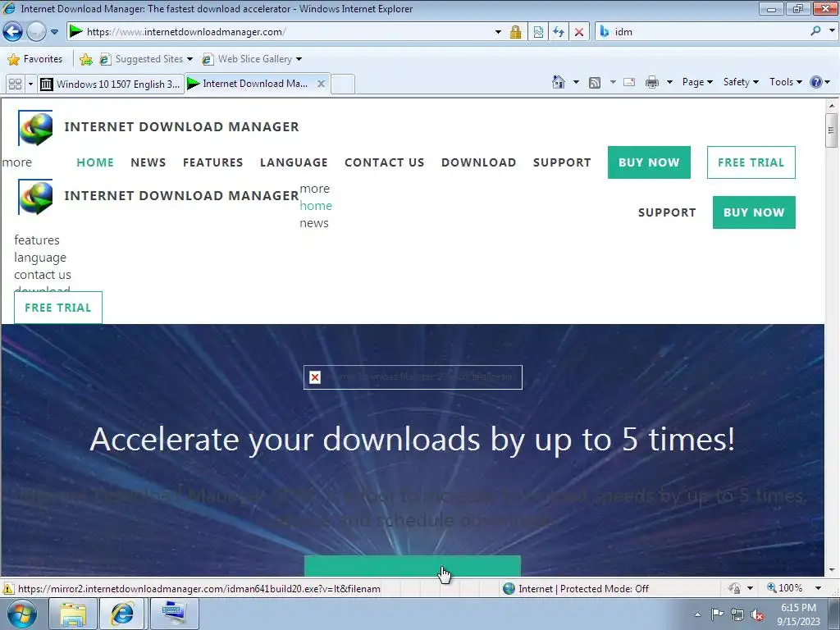Open the Safety menu

tap(741, 82)
